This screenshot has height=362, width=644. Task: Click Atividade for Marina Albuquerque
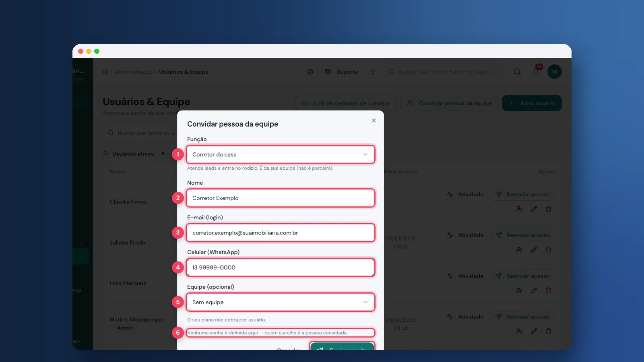(x=465, y=317)
